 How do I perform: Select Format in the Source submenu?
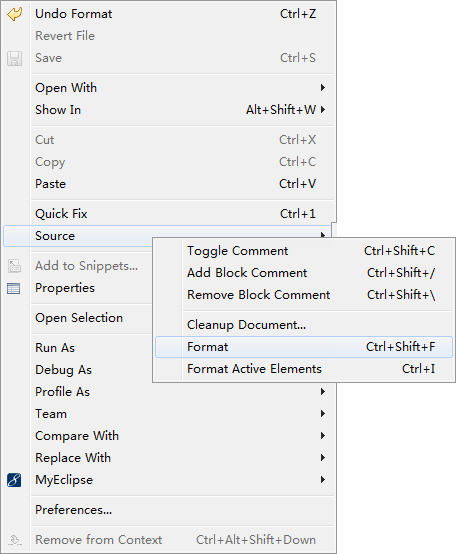tap(304, 347)
